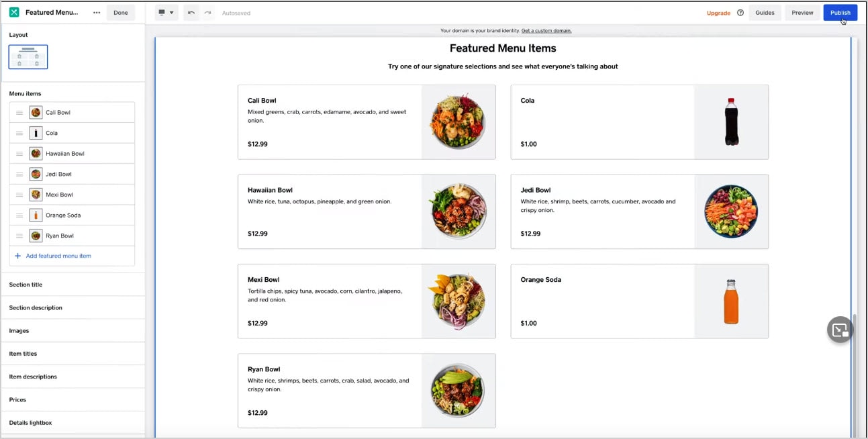Expand the Section title settings
The width and height of the screenshot is (868, 439).
(73, 285)
